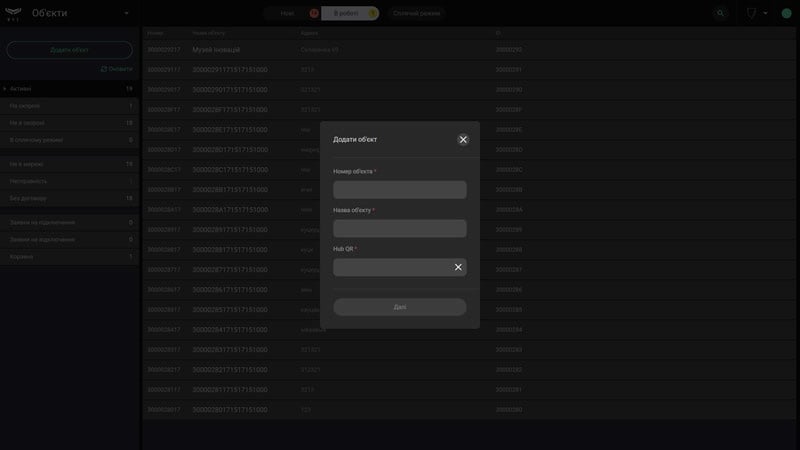Click the yellow counter badge on 'В роботі'
Image resolution: width=800 pixels, height=450 pixels.
372,13
